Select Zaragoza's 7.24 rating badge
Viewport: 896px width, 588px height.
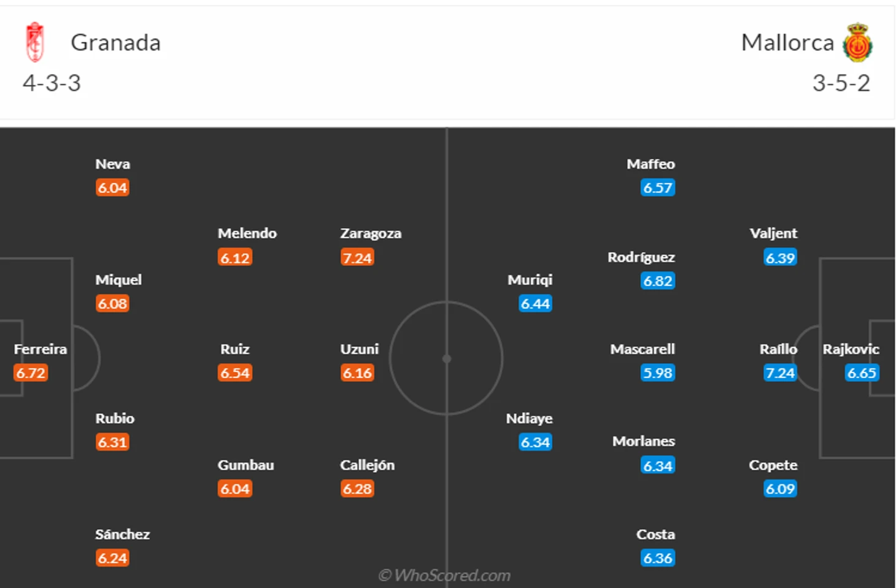357,257
